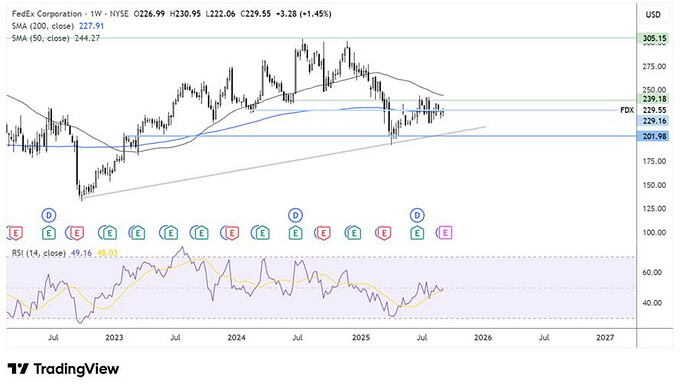Click the +3.28 (+1.45%) change value
The height and width of the screenshot is (390, 690).
304,14
